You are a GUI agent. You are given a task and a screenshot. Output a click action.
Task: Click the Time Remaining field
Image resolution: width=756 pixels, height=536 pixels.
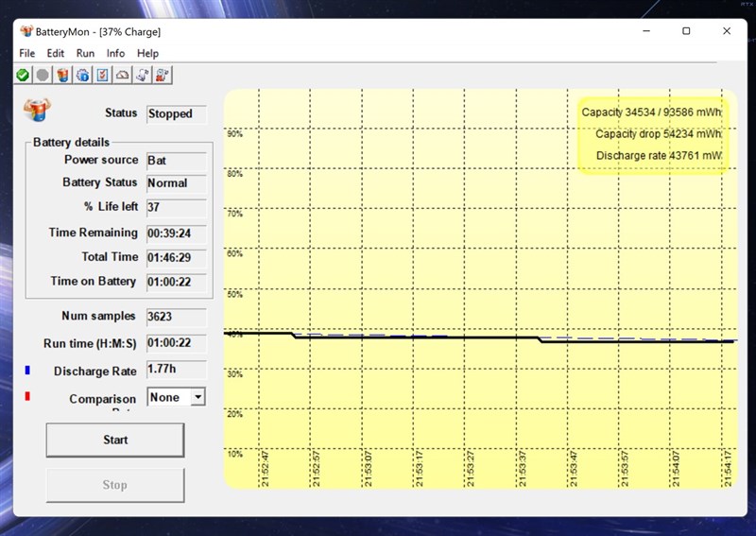tap(177, 233)
